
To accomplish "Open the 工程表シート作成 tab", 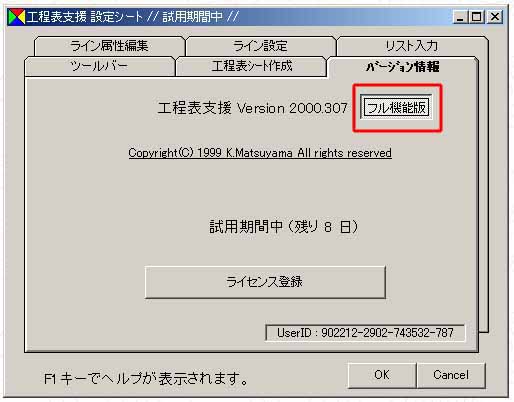I will tap(252, 66).
